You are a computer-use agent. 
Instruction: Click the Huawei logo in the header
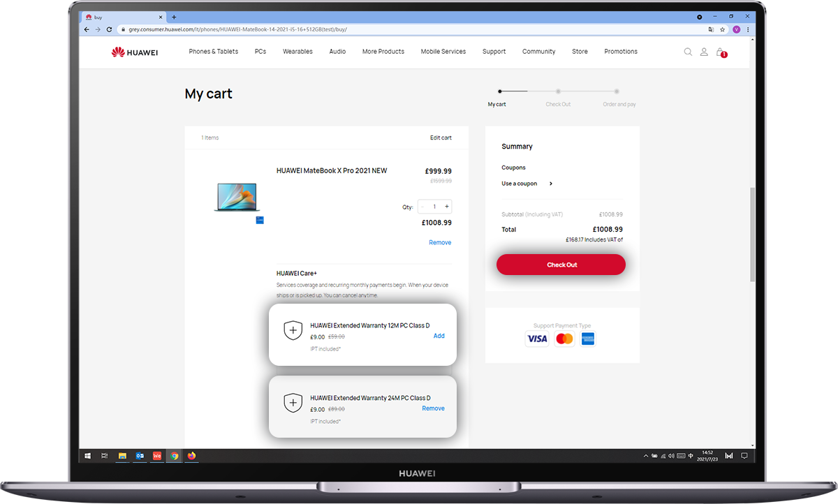point(134,52)
